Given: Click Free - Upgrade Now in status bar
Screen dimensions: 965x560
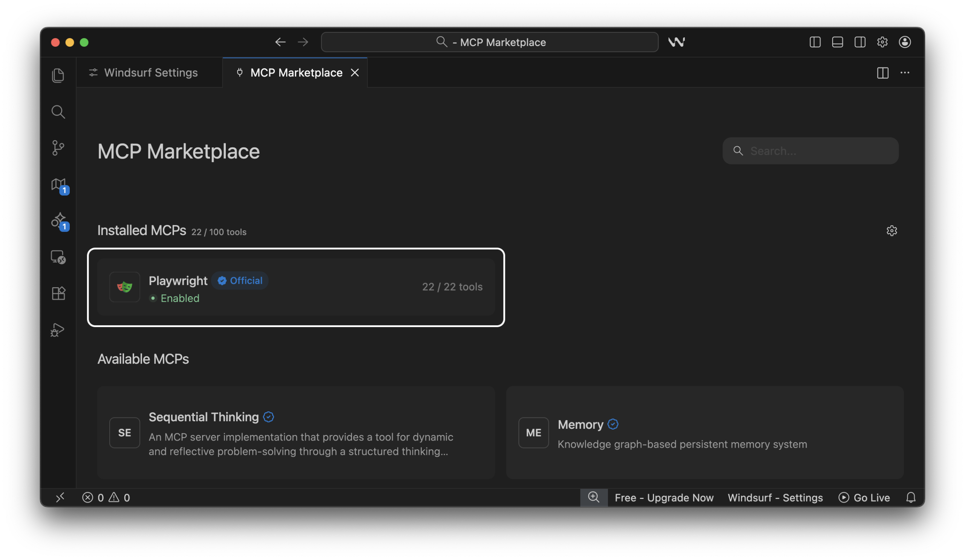Looking at the screenshot, I should coord(664,497).
